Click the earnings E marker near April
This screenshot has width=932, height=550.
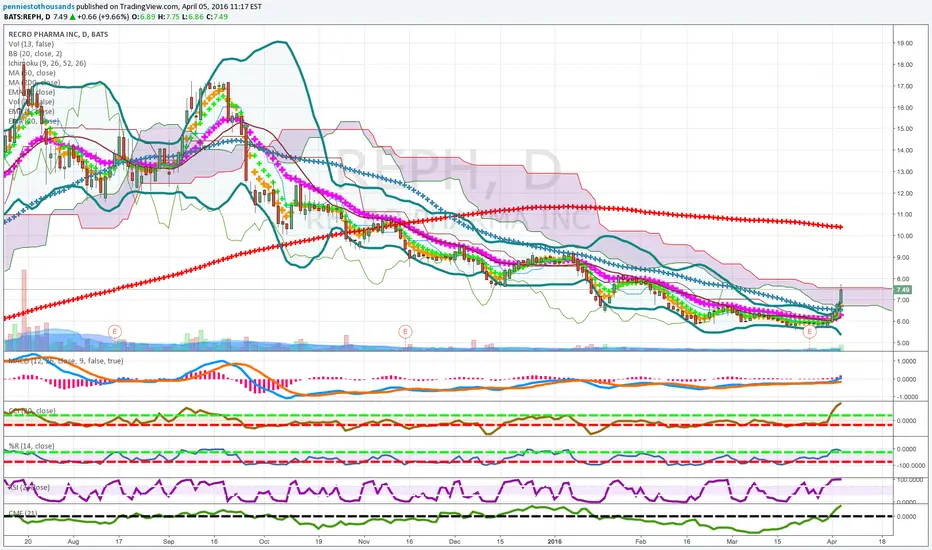click(810, 331)
